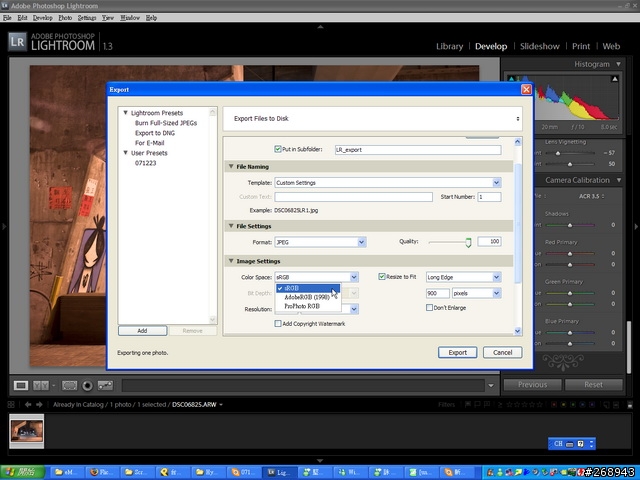The height and width of the screenshot is (480, 640).
Task: Click the Cancel button
Action: [x=502, y=353]
